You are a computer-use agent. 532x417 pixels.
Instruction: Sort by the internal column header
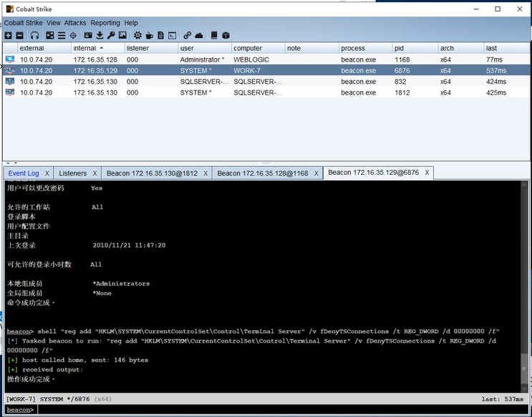click(x=97, y=48)
